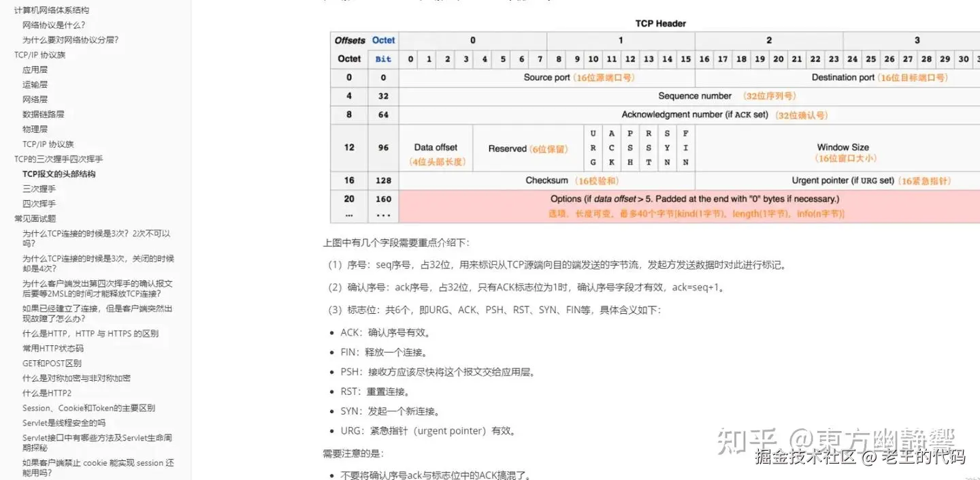The image size is (980, 480).
Task: Open 如果已经建立了连接,但是客户端突然出现故障了怎么办?
Action: (97, 314)
